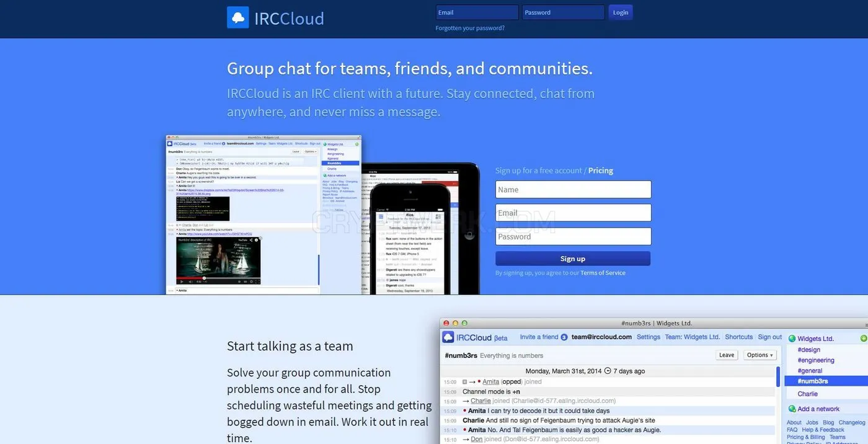Open the Pricing link above the signup form
Viewport: 868px width, 444px height.
point(601,171)
